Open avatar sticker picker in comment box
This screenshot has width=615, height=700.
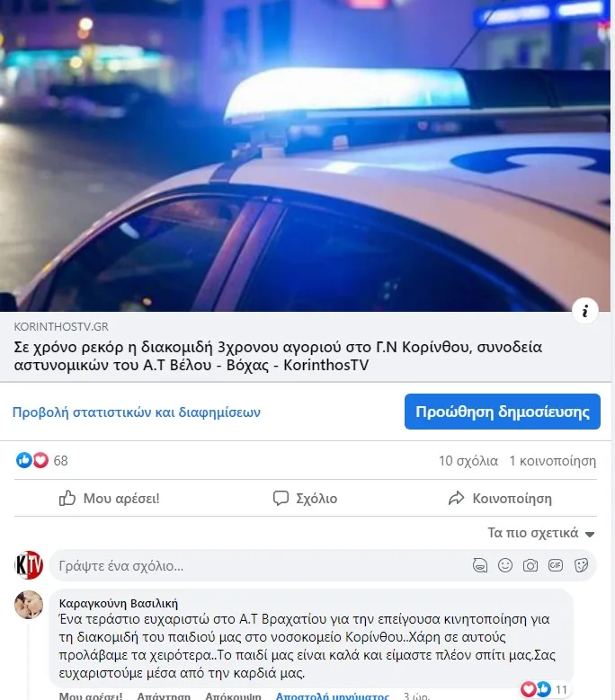(480, 565)
